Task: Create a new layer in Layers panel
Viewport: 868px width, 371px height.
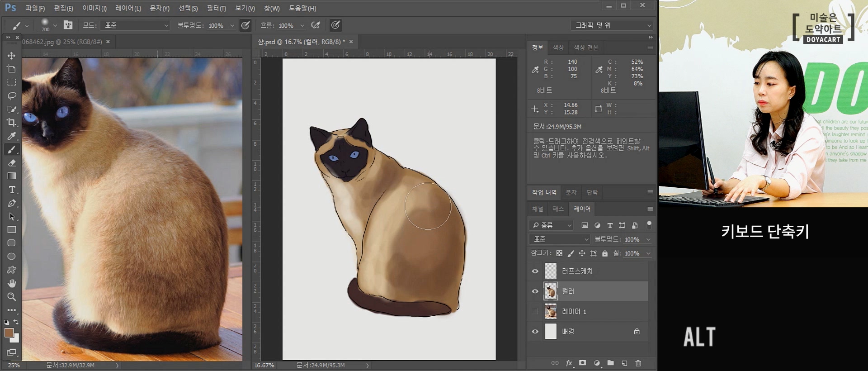Action: pos(624,363)
